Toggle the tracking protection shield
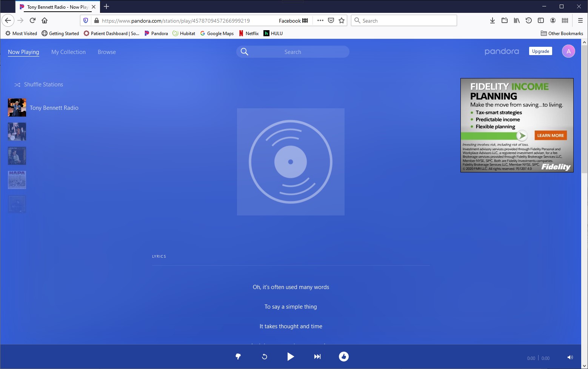The width and height of the screenshot is (588, 369). pos(86,20)
